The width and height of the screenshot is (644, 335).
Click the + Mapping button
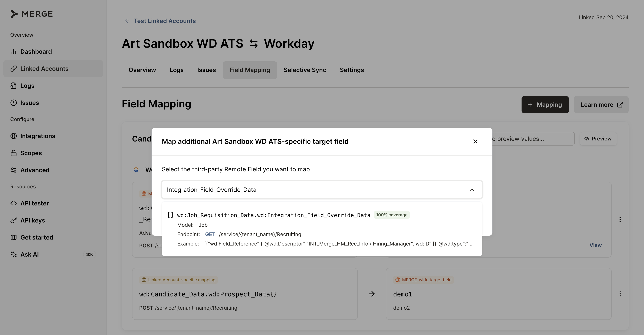[x=545, y=105]
